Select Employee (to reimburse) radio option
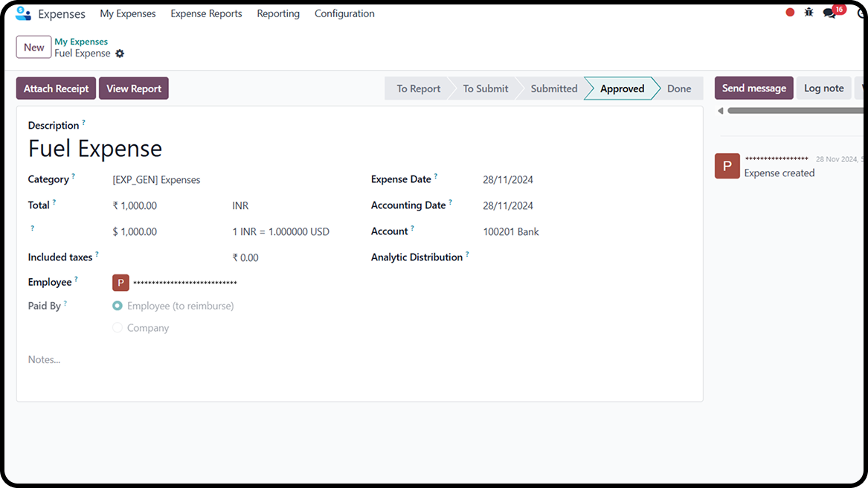The image size is (868, 488). pos(118,306)
